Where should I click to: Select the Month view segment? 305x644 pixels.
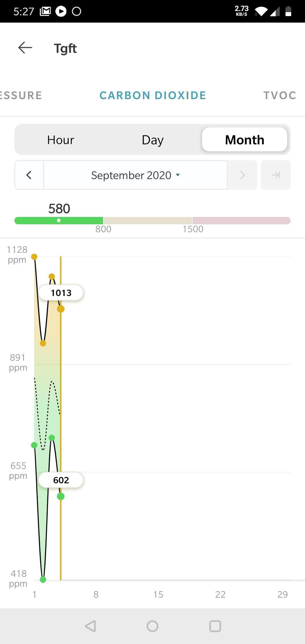[245, 140]
